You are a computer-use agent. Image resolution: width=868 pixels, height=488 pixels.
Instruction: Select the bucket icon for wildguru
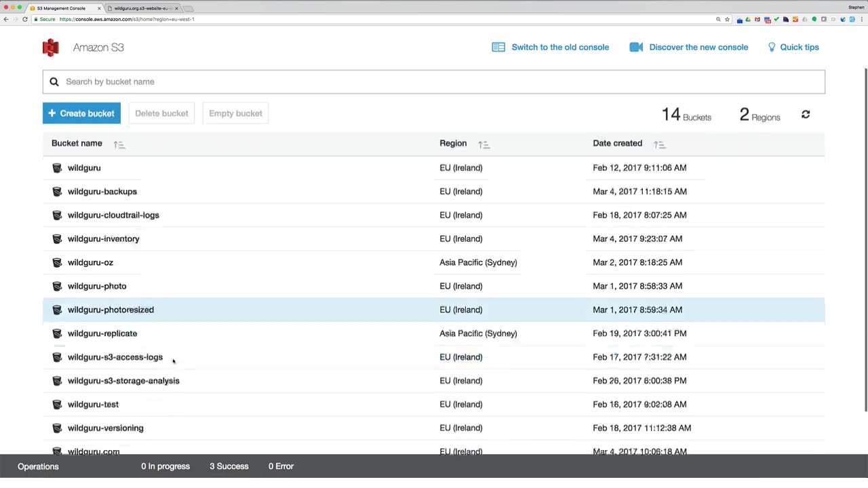57,168
